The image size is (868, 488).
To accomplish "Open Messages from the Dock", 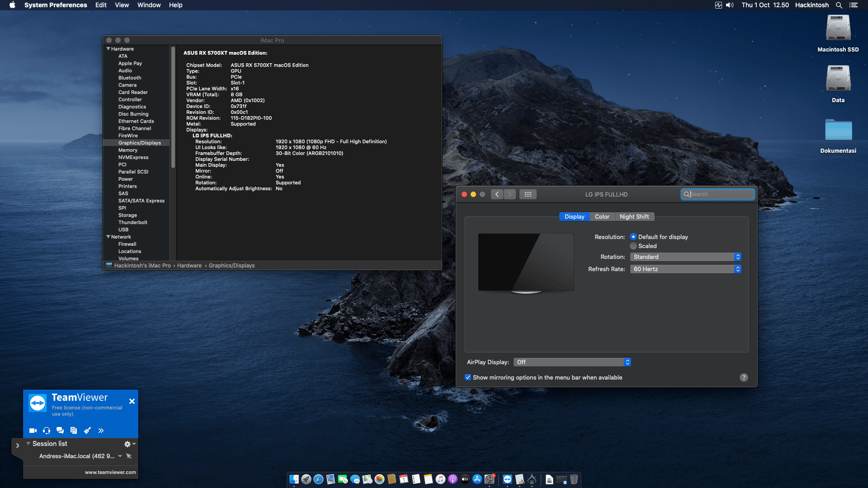I will click(355, 479).
